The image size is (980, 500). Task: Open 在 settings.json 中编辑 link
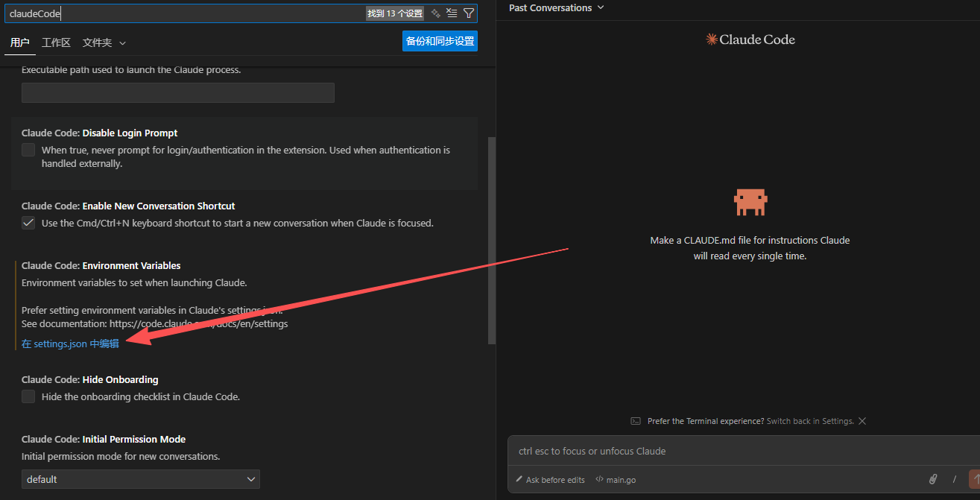click(x=70, y=344)
